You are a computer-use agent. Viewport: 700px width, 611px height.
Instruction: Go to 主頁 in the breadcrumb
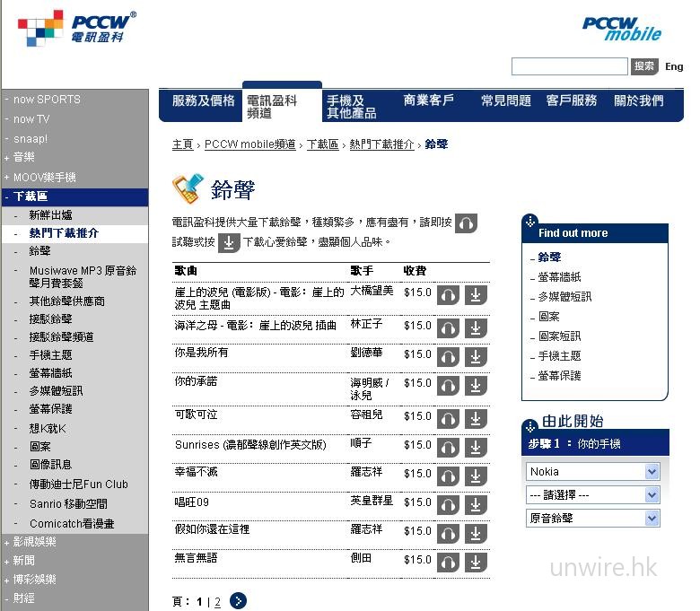(182, 144)
